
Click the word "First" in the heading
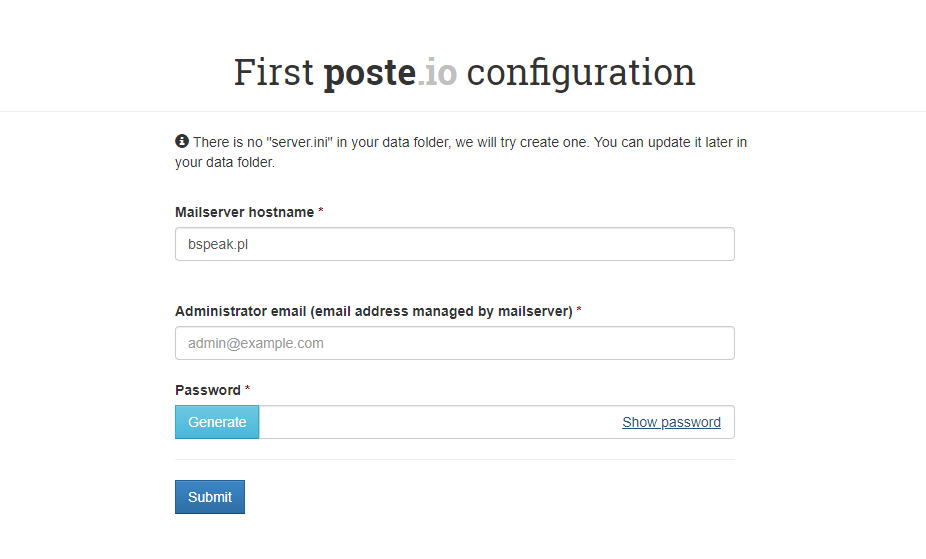(273, 73)
